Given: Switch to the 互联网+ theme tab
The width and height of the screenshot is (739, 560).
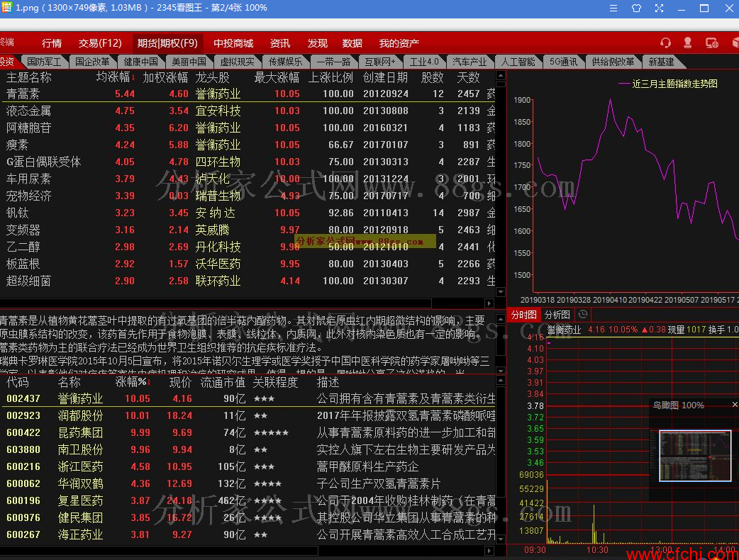Looking at the screenshot, I should (380, 62).
